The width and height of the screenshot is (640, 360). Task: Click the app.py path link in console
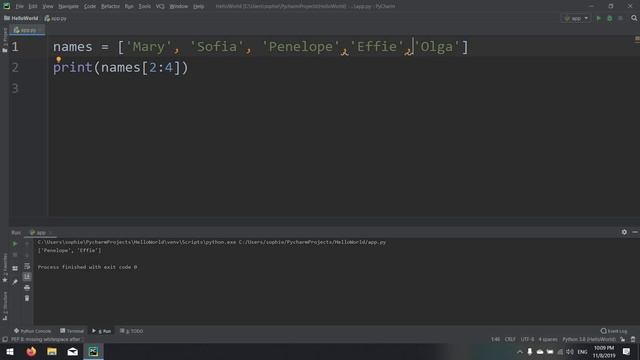coord(312,242)
